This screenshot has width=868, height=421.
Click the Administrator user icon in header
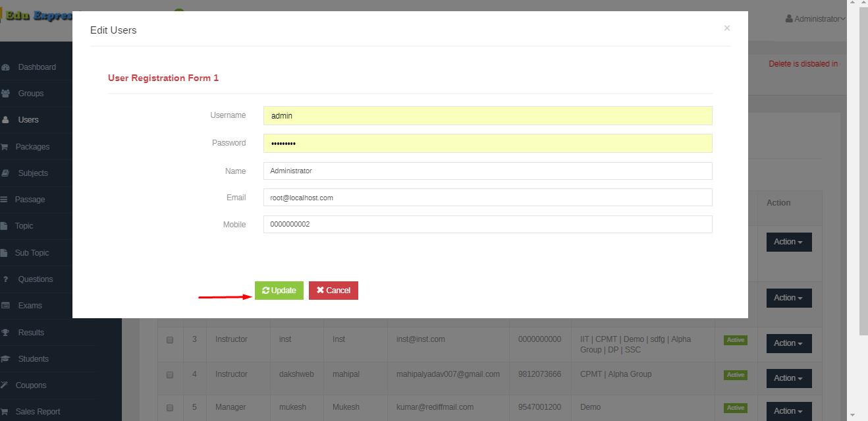[x=789, y=19]
